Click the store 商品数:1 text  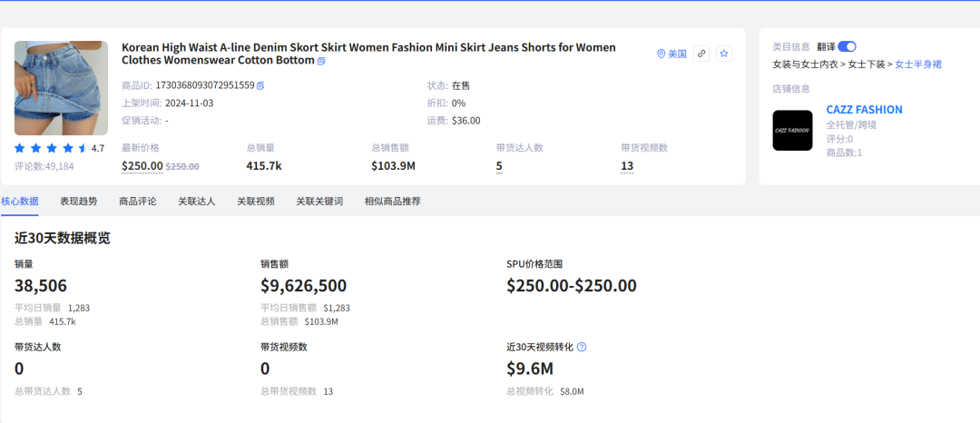tap(844, 152)
